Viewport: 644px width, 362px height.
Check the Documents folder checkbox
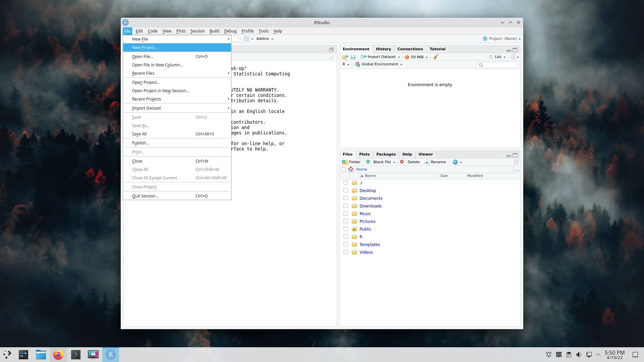point(345,198)
